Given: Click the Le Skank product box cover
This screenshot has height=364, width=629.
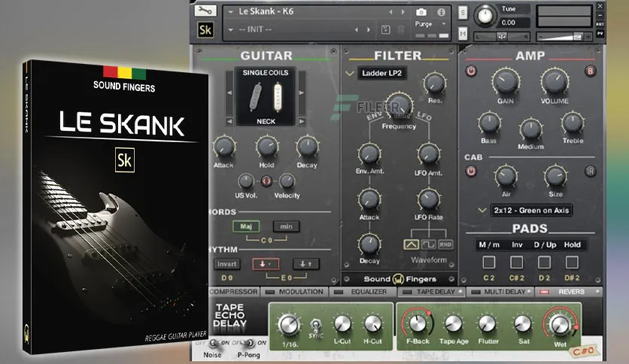Looking at the screenshot, I should click(x=117, y=208).
